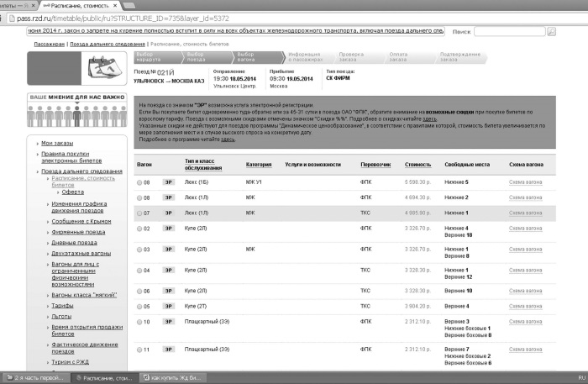Screen dimensions: 588x384
Task: Open the Ваше мнение для нас важно banner
Action: point(77,110)
